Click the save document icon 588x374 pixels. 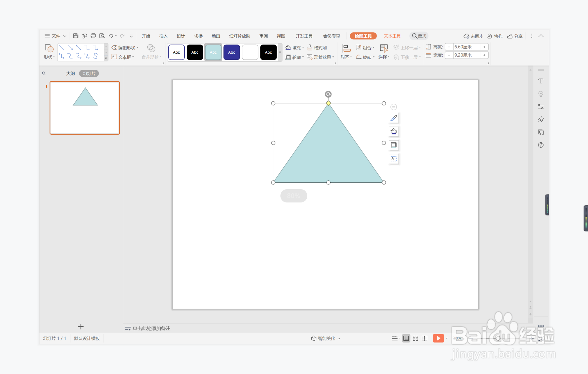click(76, 36)
